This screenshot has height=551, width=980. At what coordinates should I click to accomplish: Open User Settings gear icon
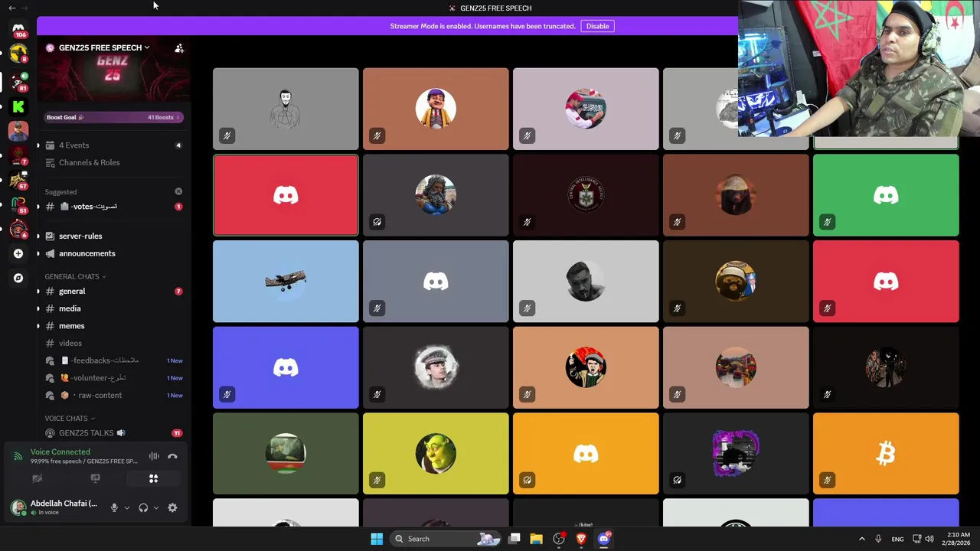click(172, 507)
